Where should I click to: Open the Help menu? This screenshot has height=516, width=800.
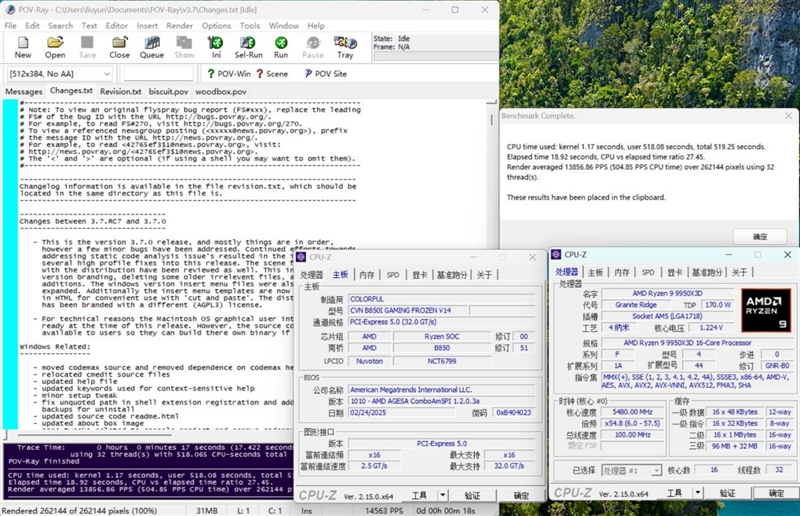pos(316,26)
